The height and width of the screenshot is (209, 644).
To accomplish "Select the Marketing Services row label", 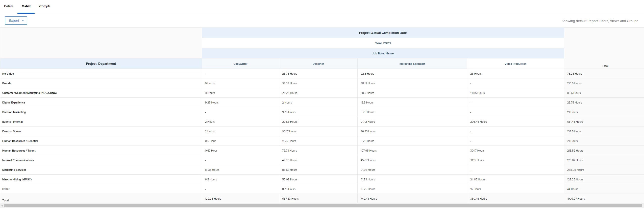I will pos(14,170).
